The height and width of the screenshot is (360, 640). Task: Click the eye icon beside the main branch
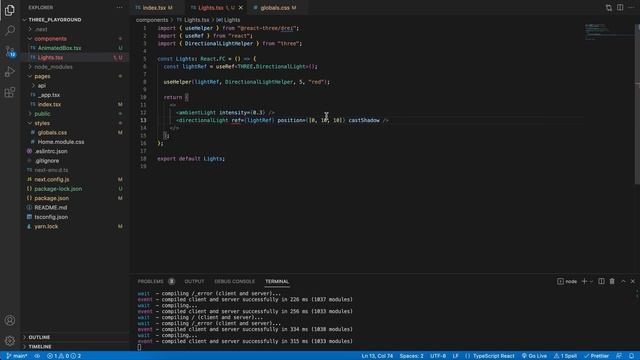[x=37, y=356]
